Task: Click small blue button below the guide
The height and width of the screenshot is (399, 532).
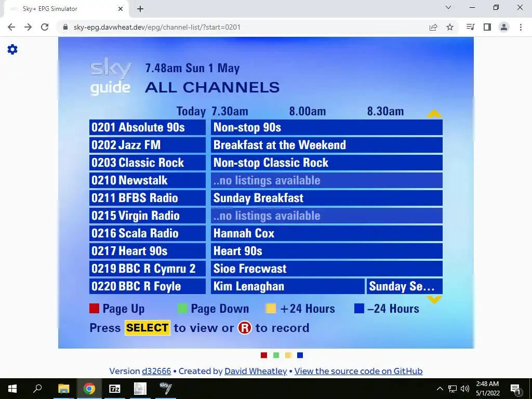Action: [x=300, y=355]
